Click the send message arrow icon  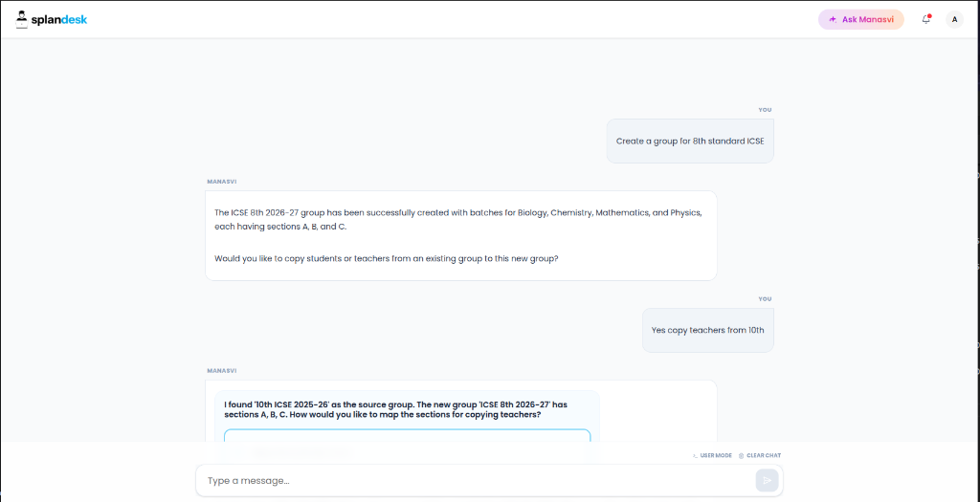coord(767,481)
